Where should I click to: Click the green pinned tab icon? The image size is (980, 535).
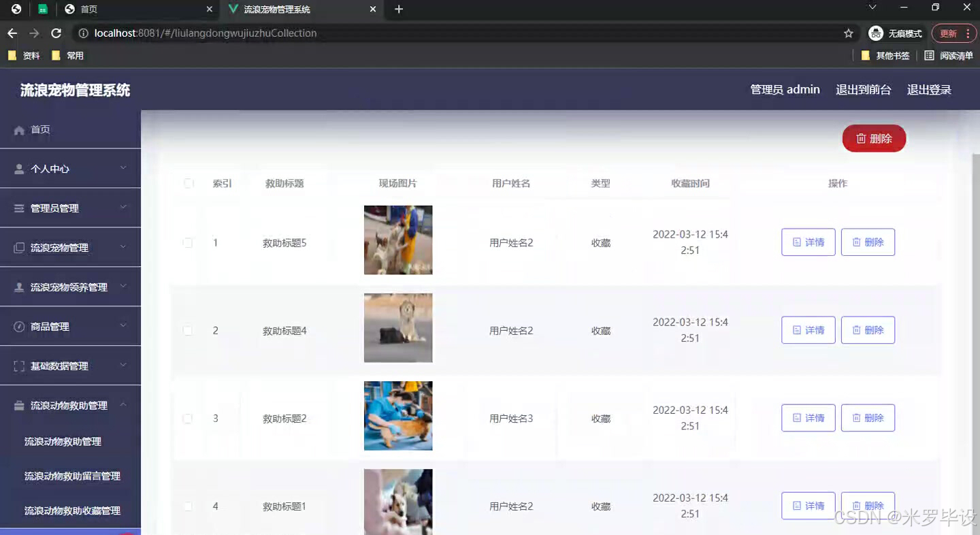click(43, 9)
